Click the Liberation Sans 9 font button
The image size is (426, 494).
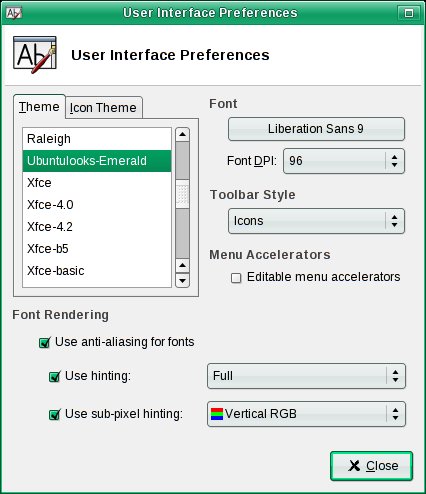point(316,129)
